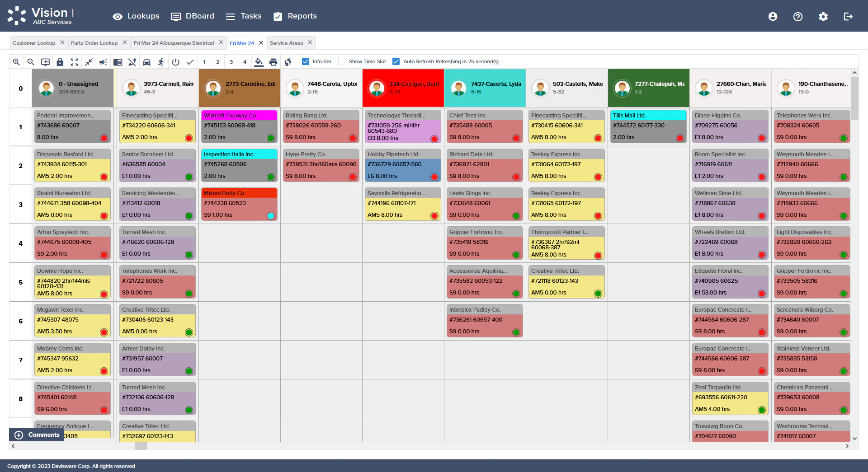Viewport: 868px width, 472px height.
Task: Click the collapse view icon
Action: point(89,61)
